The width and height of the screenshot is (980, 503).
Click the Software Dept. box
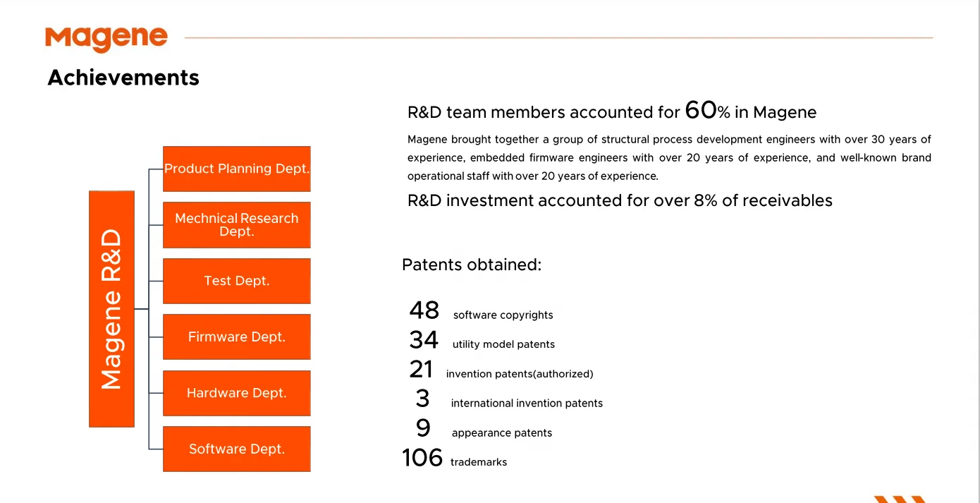236,449
